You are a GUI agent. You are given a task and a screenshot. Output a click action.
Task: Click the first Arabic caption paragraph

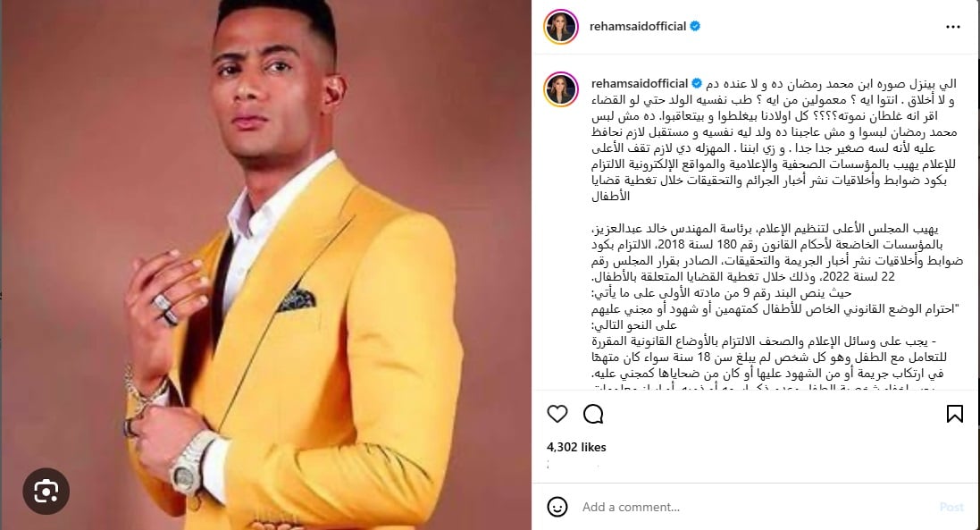(x=774, y=140)
